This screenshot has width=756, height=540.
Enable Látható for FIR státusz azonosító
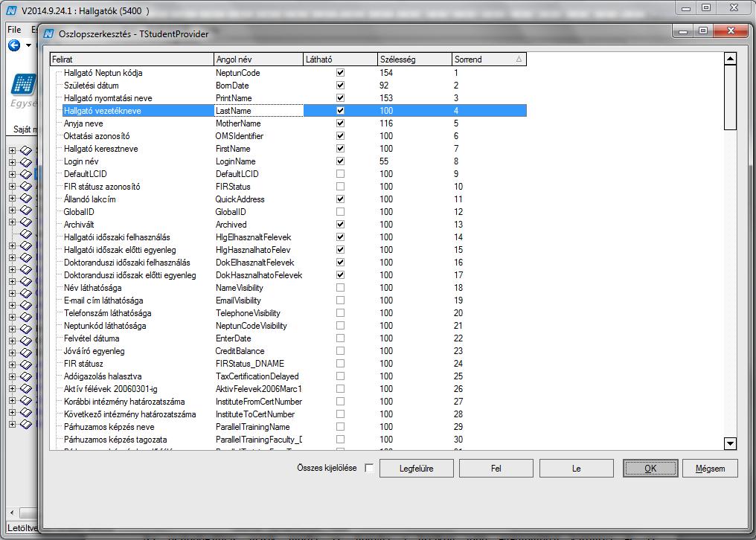[340, 186]
